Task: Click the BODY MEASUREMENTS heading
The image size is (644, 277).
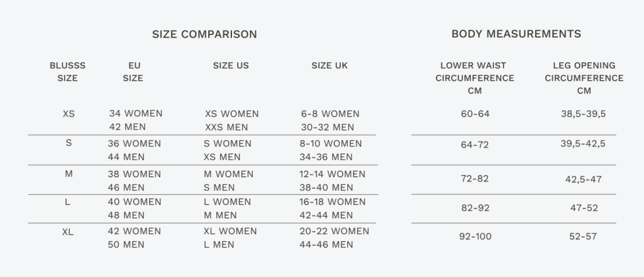Action: [516, 34]
